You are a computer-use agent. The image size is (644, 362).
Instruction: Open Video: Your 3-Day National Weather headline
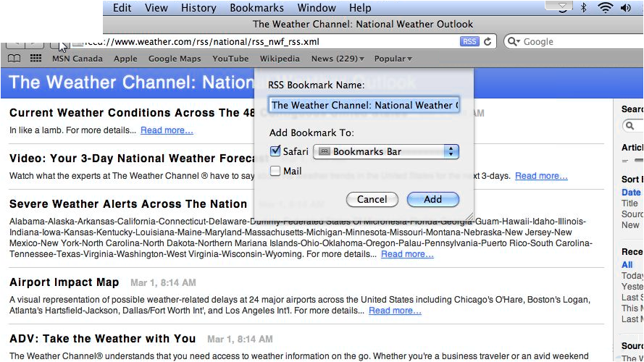[133, 159]
